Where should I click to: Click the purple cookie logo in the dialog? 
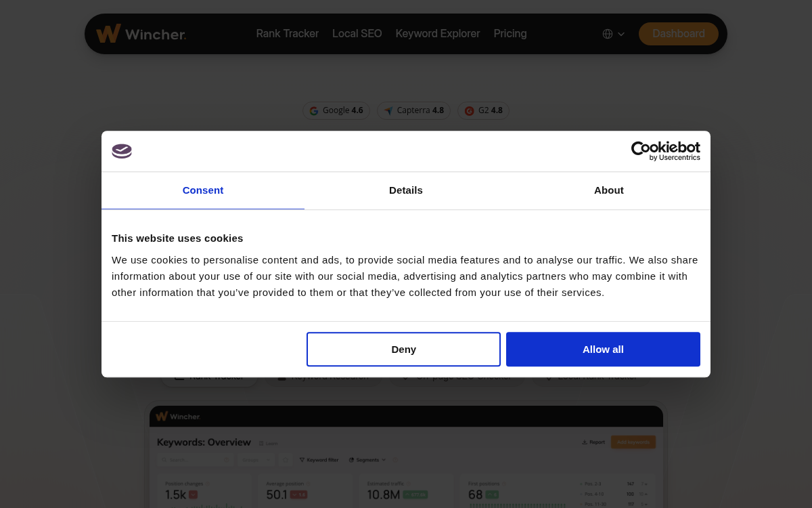click(x=122, y=151)
